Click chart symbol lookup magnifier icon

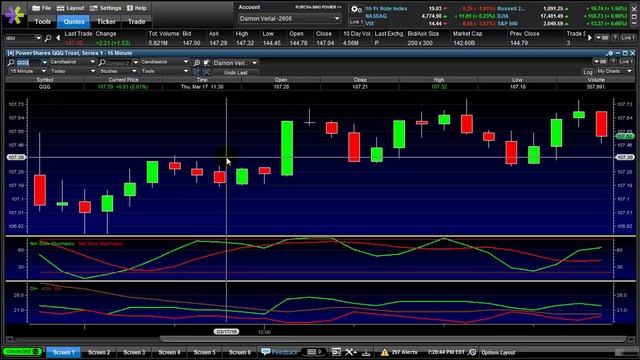click(11, 62)
